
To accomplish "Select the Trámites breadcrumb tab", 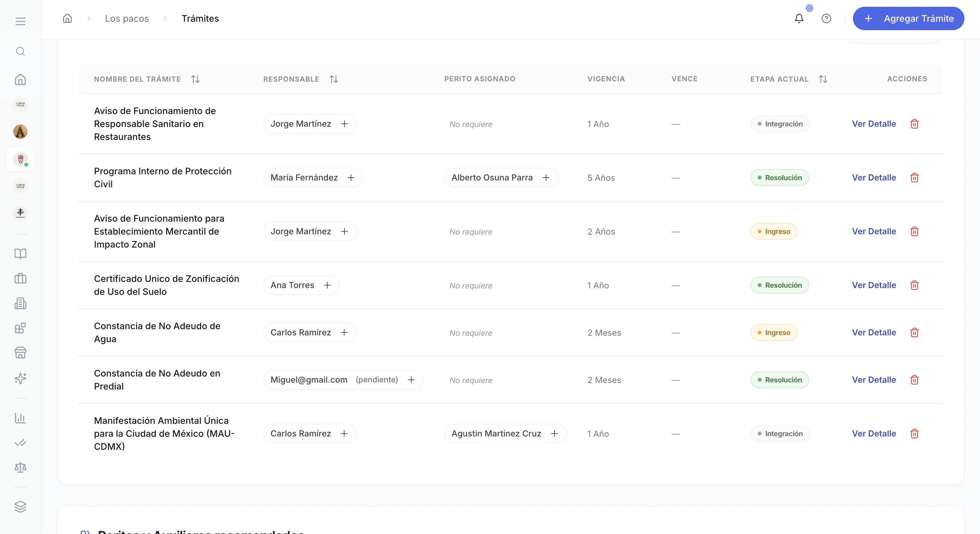I will (x=201, y=18).
